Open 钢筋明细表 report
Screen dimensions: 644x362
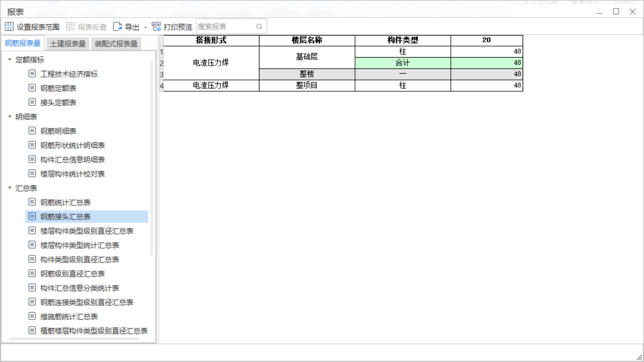tap(59, 131)
